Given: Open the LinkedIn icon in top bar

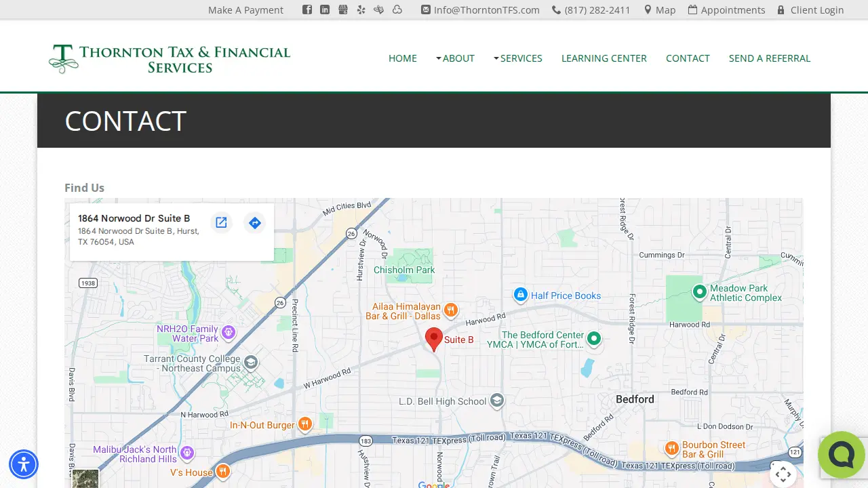Looking at the screenshot, I should click(x=325, y=9).
